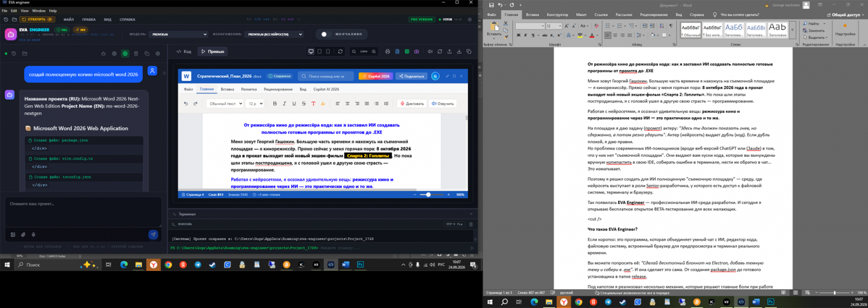
Task: Click Strikethrough in the EVA preview toolbar
Action: click(304, 103)
